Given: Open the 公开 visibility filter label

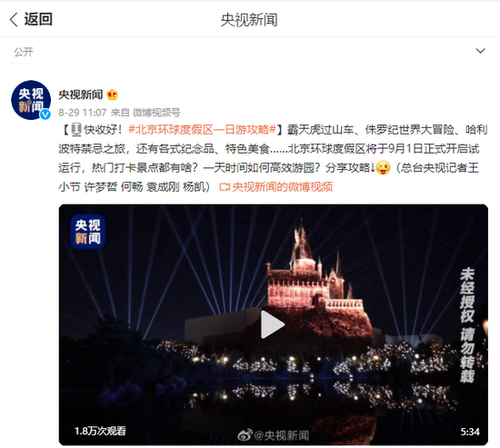Looking at the screenshot, I should (24, 52).
